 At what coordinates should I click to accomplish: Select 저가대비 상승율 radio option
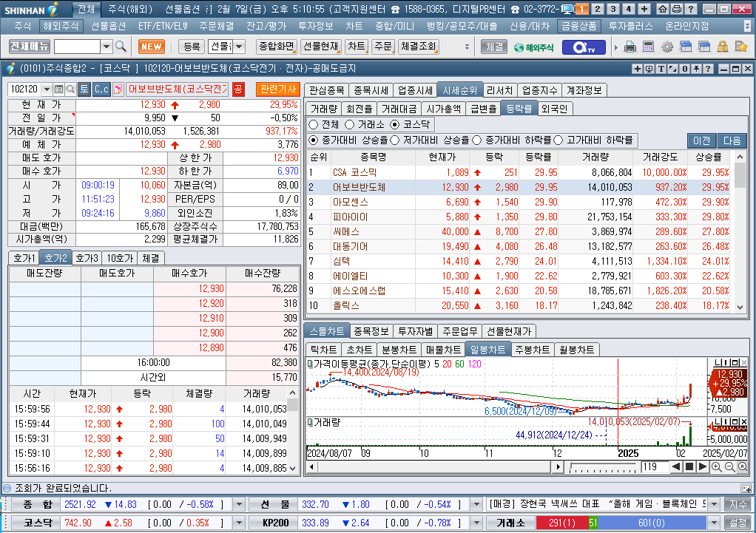395,140
